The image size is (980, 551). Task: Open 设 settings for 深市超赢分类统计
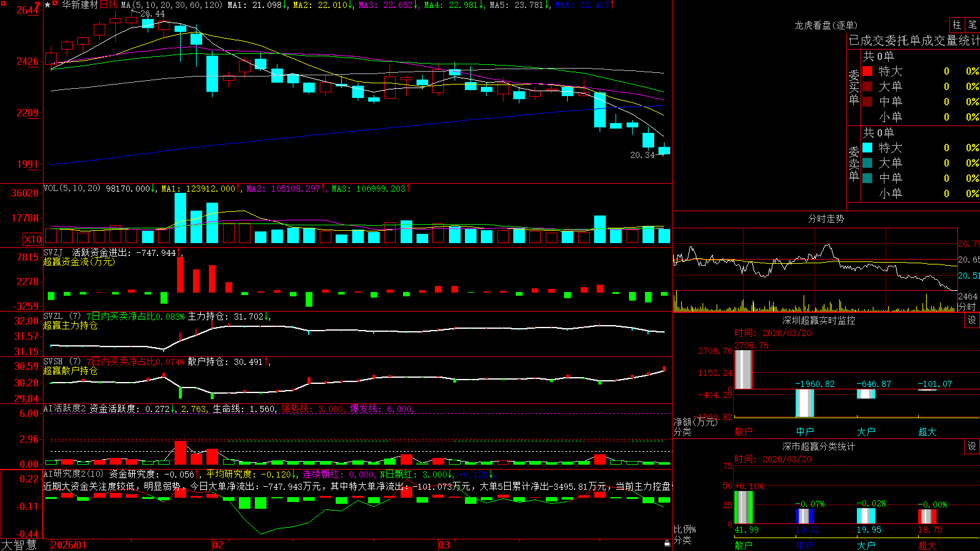coord(972,446)
